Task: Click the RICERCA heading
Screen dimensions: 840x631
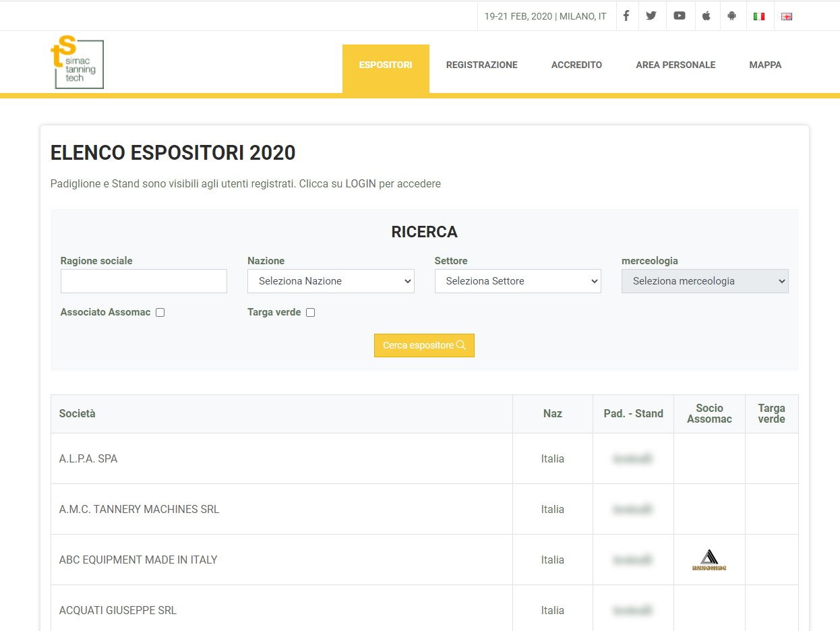Action: 425,232
